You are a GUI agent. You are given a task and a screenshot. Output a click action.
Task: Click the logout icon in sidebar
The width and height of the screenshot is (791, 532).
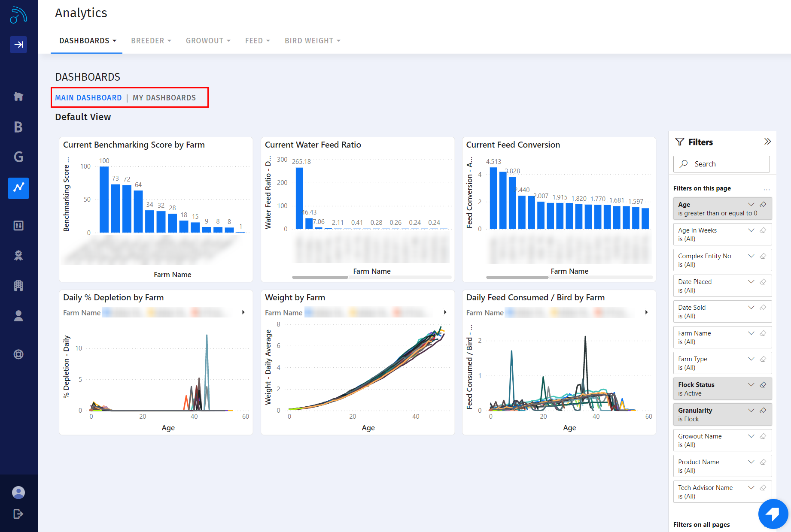coord(18,514)
